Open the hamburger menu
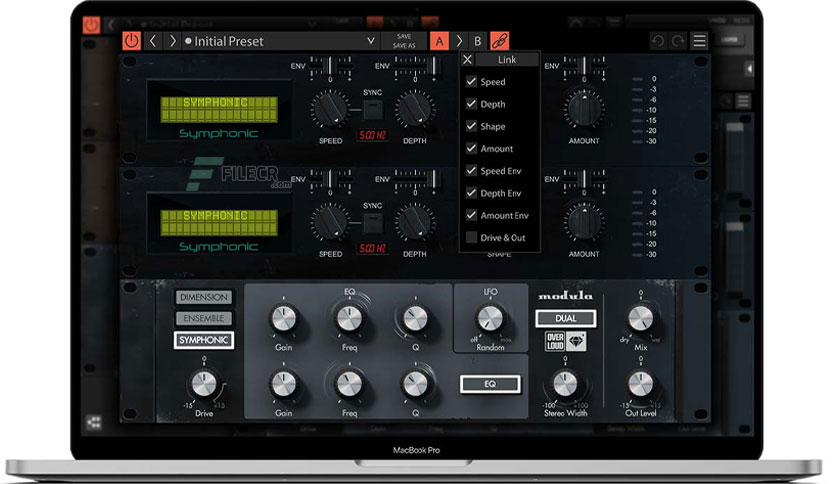836x484 pixels. point(700,41)
